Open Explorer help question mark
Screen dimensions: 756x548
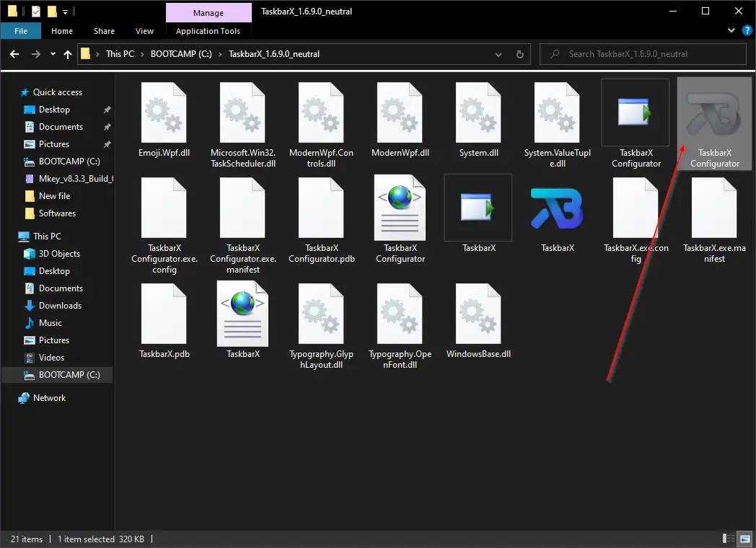[x=747, y=30]
